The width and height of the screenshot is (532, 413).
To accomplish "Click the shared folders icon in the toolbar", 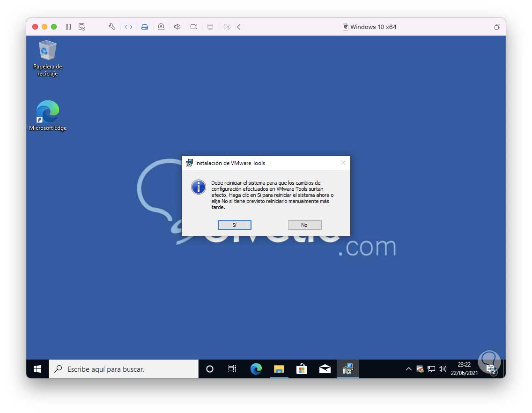I will (x=227, y=27).
